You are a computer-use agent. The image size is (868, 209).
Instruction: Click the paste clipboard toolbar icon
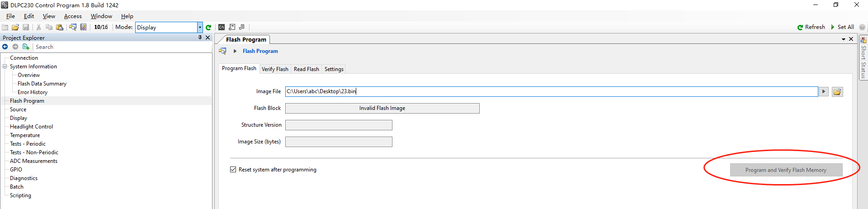coord(59,27)
